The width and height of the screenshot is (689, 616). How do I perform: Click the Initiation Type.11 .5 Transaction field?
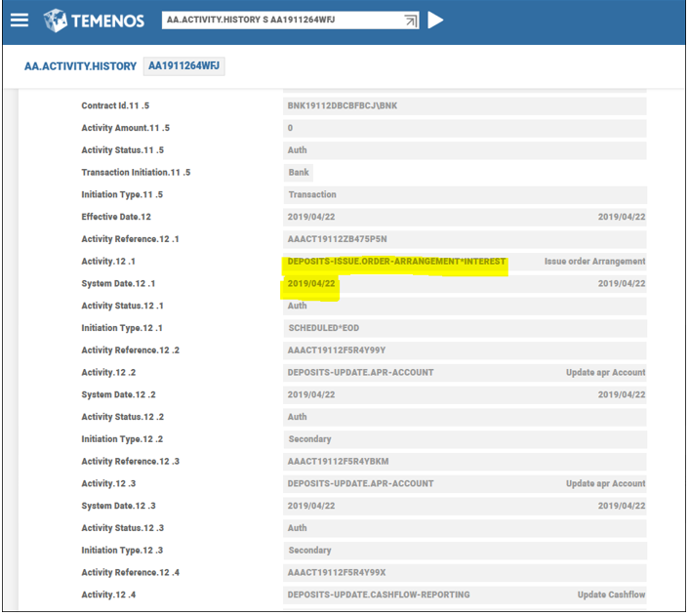(x=464, y=195)
